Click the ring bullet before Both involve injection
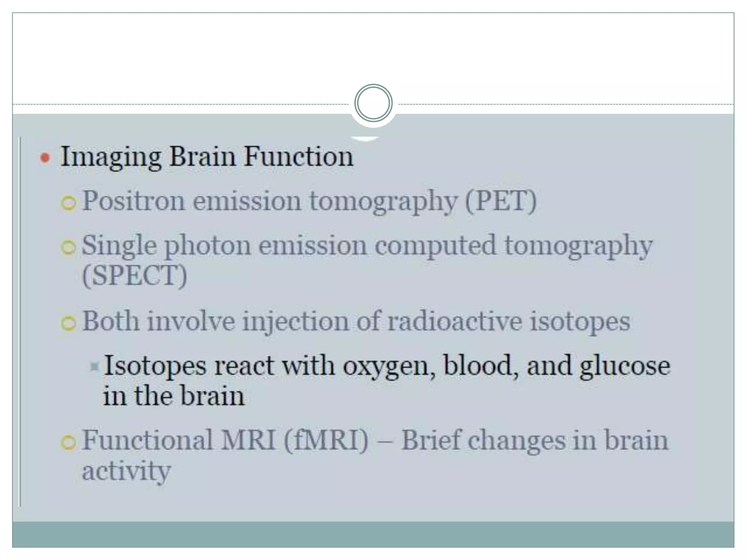Image resolution: width=747 pixels, height=560 pixels. 68,323
